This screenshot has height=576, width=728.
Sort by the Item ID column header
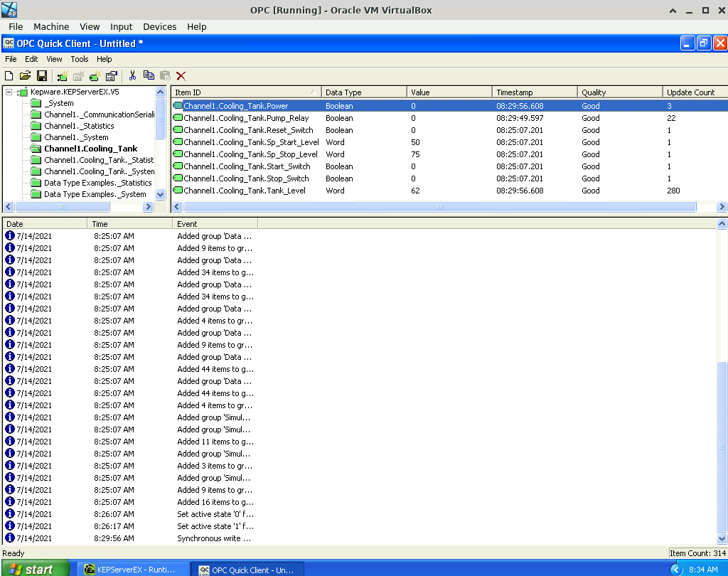tap(246, 92)
